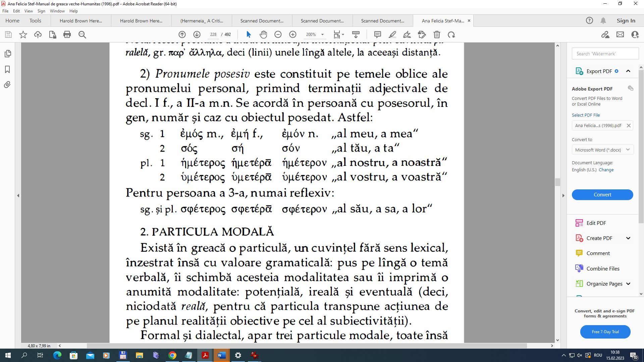This screenshot has width=644, height=362.
Task: Open Edit PDF tool
Action: [x=596, y=223]
